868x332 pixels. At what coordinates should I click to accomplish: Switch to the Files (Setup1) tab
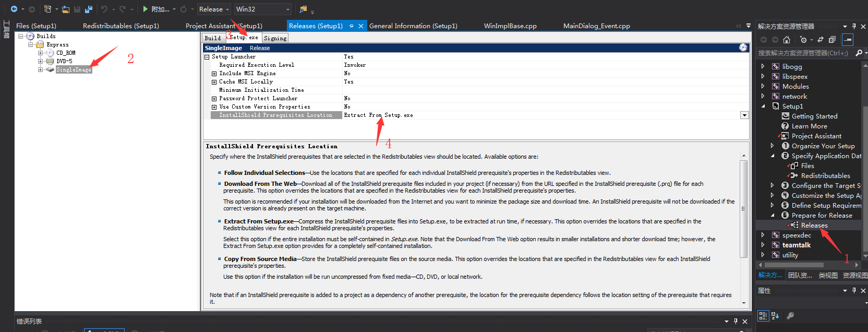click(x=36, y=26)
